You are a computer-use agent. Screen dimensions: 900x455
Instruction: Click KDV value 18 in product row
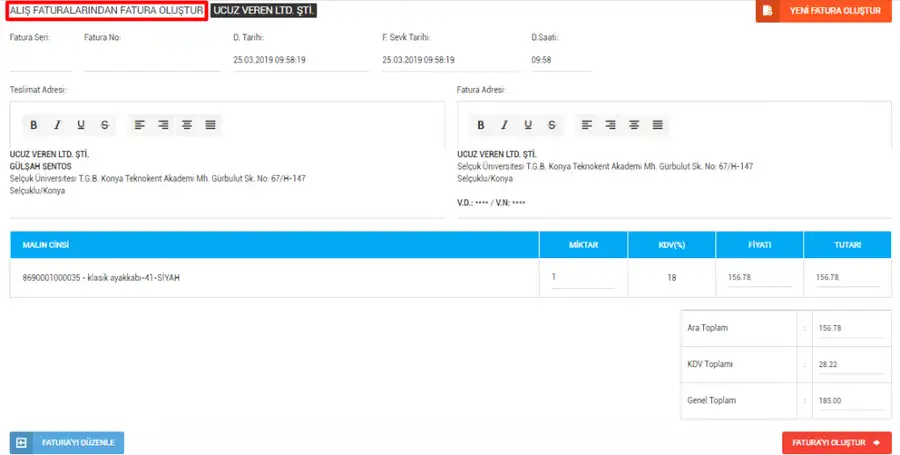tap(672, 278)
